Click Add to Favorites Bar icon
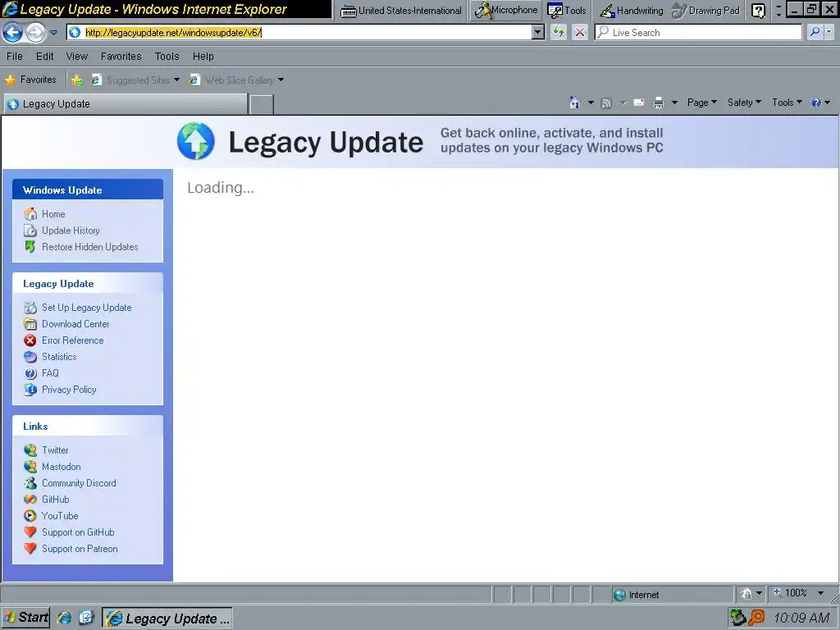This screenshot has height=630, width=840. (x=77, y=80)
